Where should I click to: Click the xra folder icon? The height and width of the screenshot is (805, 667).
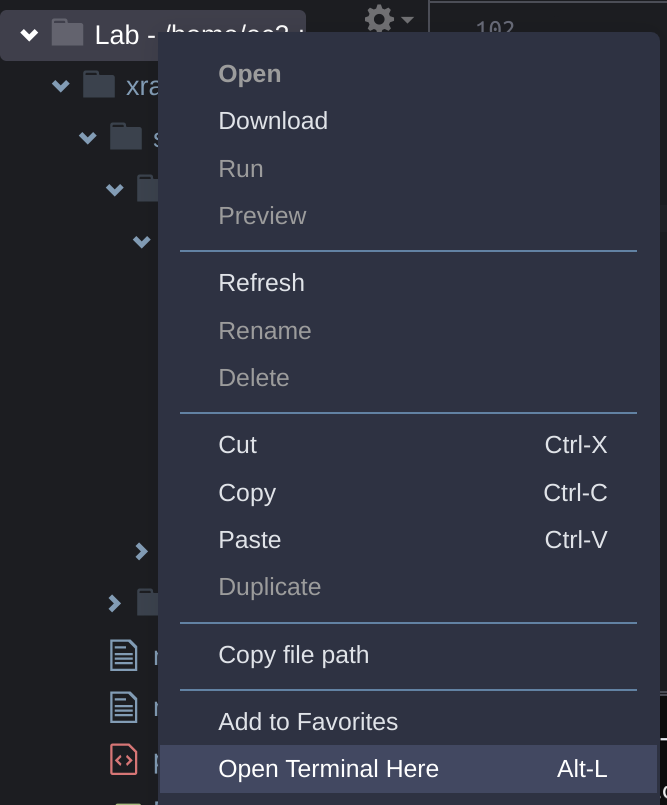100,85
